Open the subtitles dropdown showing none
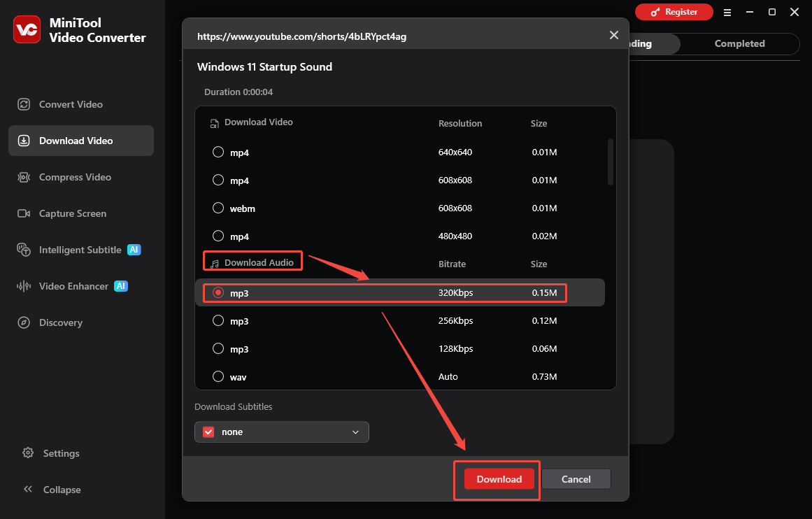The width and height of the screenshot is (812, 519). [282, 432]
